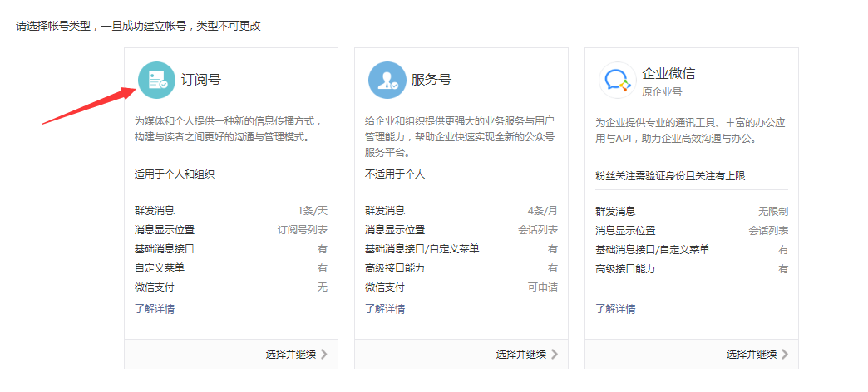Click chevron beside 订阅号 选择并继续

[x=324, y=355]
